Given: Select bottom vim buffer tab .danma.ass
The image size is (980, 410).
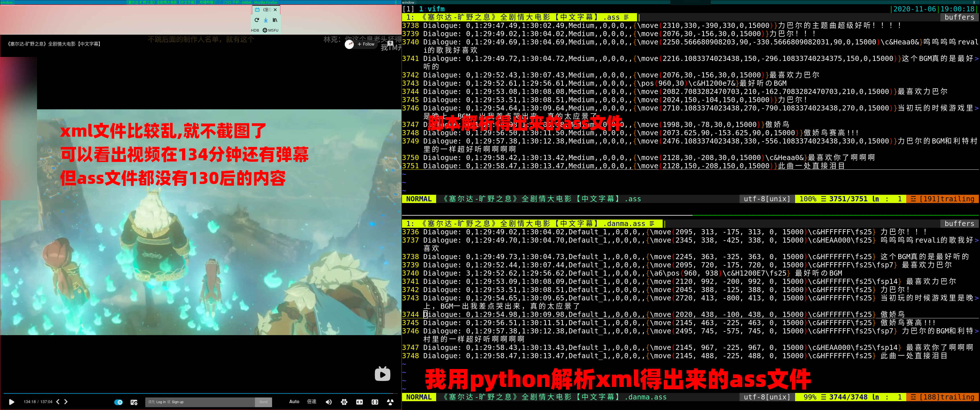Looking at the screenshot, I should [532, 224].
